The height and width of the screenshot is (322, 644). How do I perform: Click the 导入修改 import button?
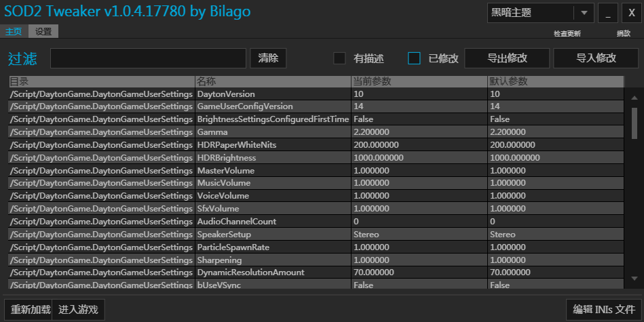[x=596, y=58]
